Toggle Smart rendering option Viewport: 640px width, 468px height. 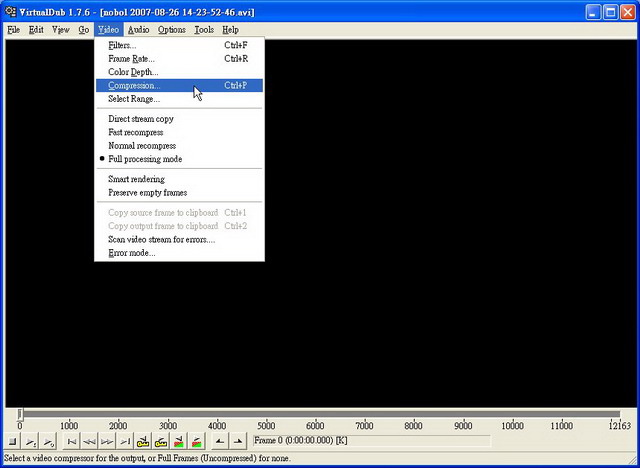179,179
